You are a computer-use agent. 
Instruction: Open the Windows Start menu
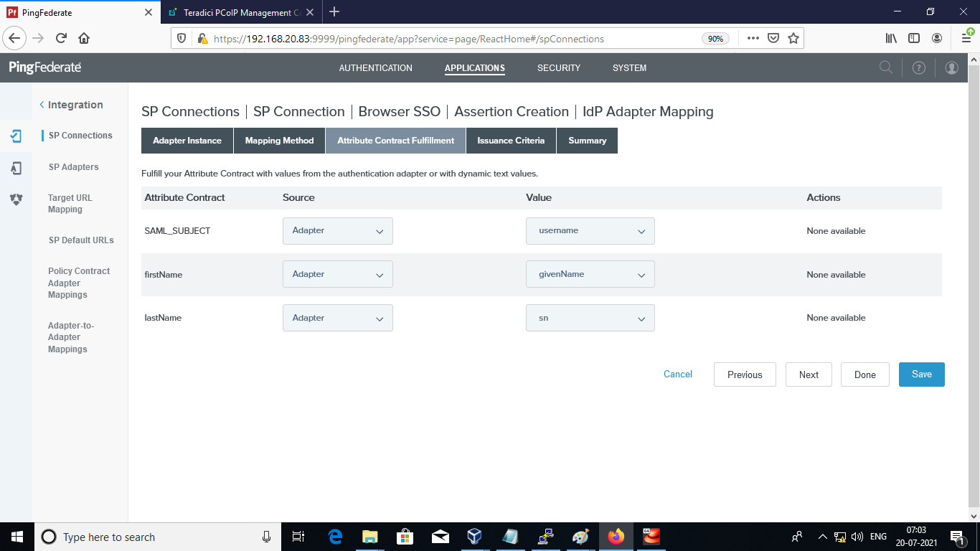[17, 537]
